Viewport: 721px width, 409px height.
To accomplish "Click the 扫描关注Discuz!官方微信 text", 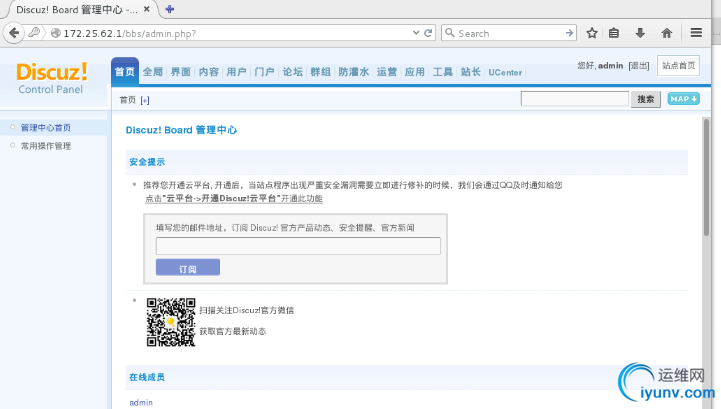I will [246, 310].
